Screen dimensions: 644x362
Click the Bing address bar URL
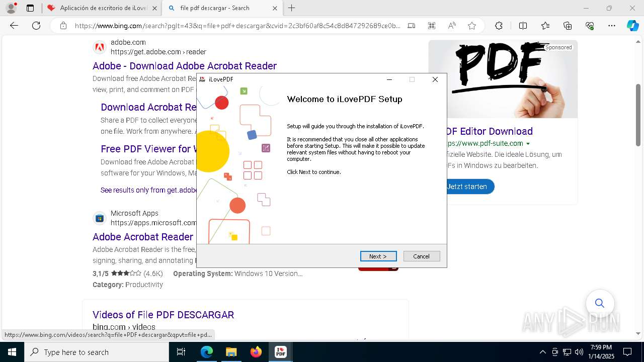pyautogui.click(x=237, y=26)
